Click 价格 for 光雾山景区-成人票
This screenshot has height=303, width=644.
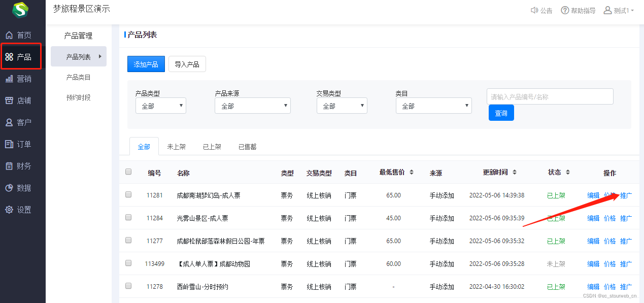pos(610,218)
